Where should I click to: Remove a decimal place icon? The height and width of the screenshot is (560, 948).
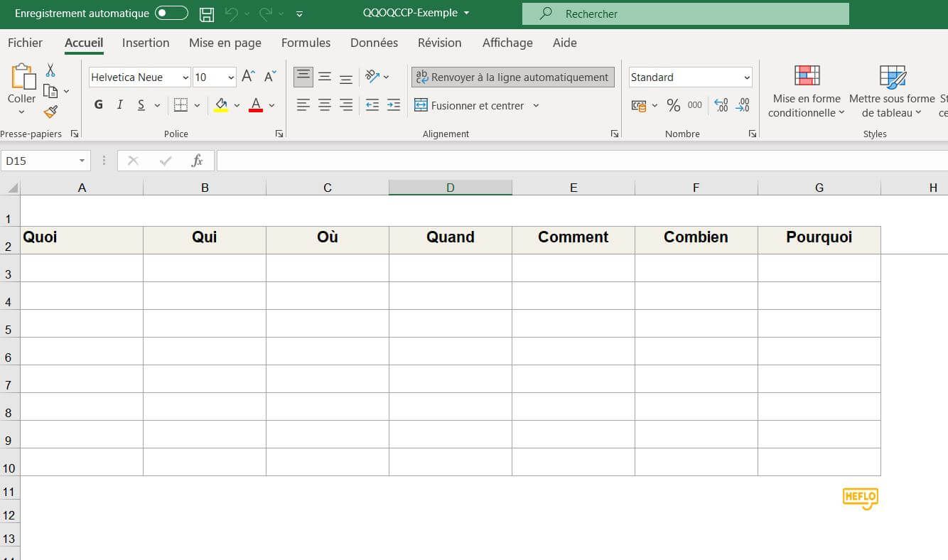click(x=743, y=105)
